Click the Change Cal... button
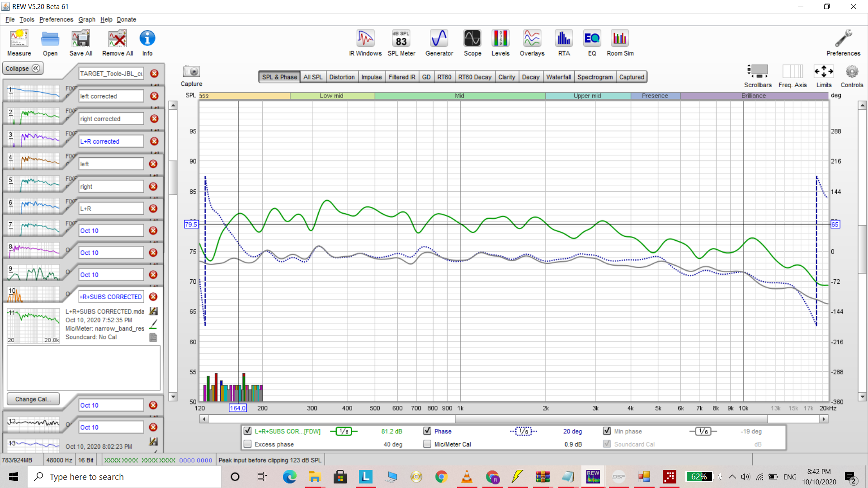 (x=33, y=399)
